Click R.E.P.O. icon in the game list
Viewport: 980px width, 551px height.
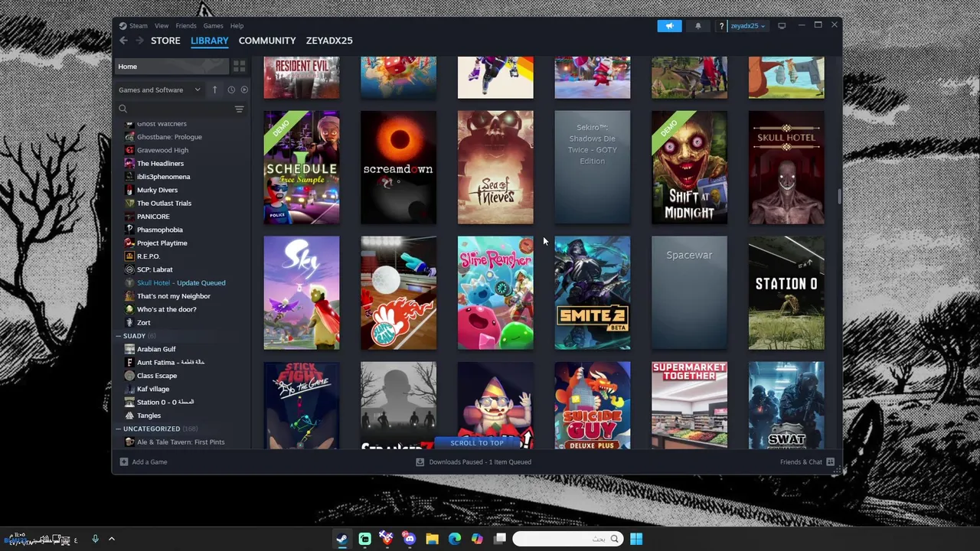tap(129, 256)
